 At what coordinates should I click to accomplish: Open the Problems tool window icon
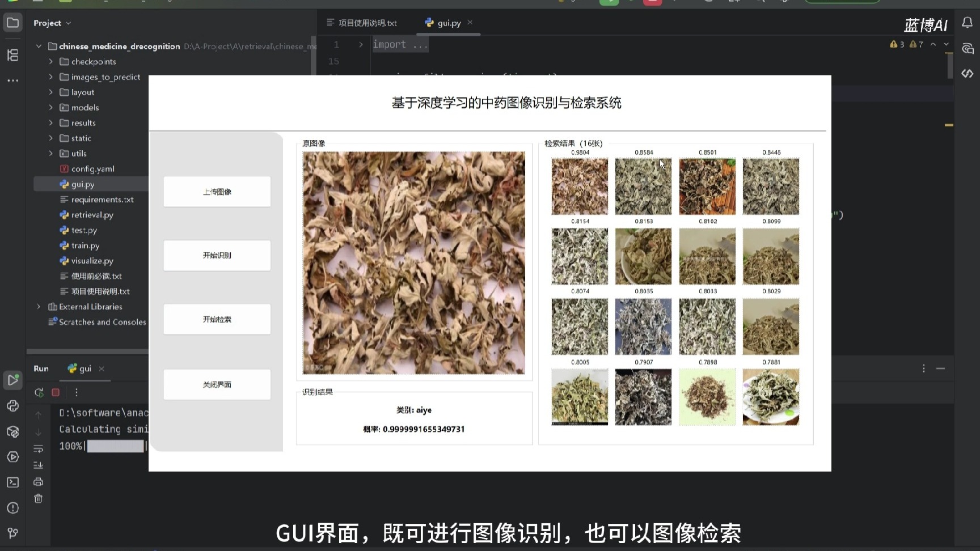pos(12,508)
